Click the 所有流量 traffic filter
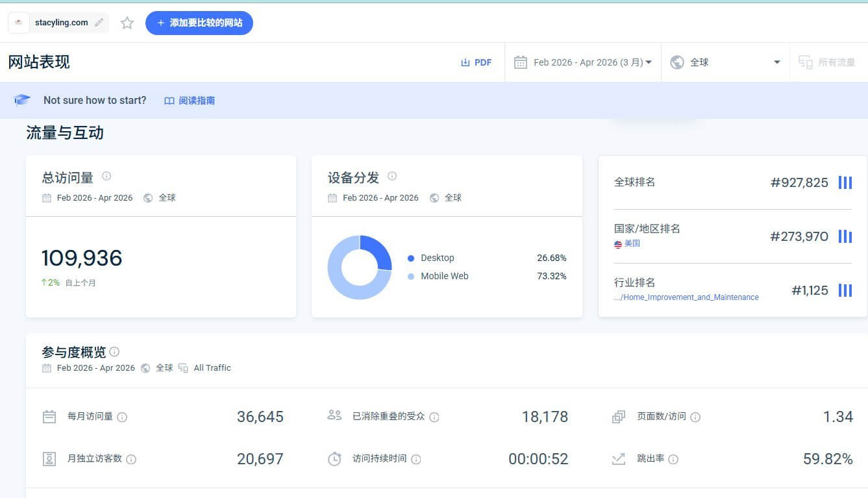 (x=828, y=62)
